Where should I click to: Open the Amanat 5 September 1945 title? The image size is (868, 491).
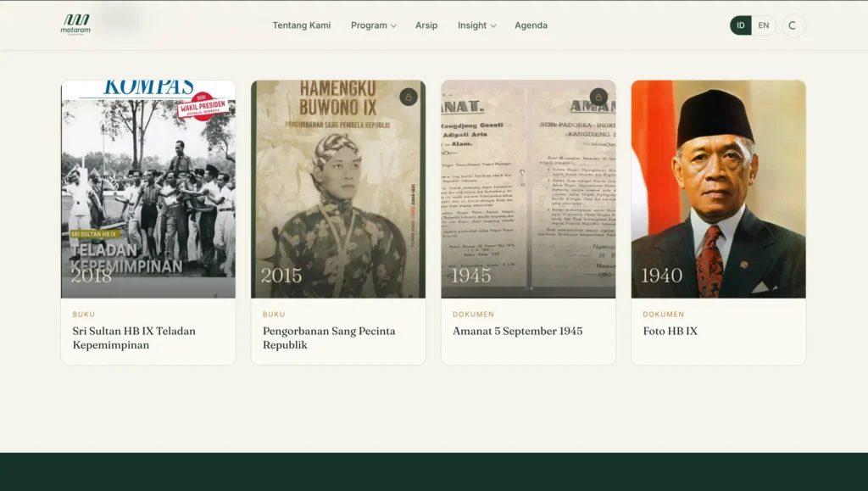point(518,331)
